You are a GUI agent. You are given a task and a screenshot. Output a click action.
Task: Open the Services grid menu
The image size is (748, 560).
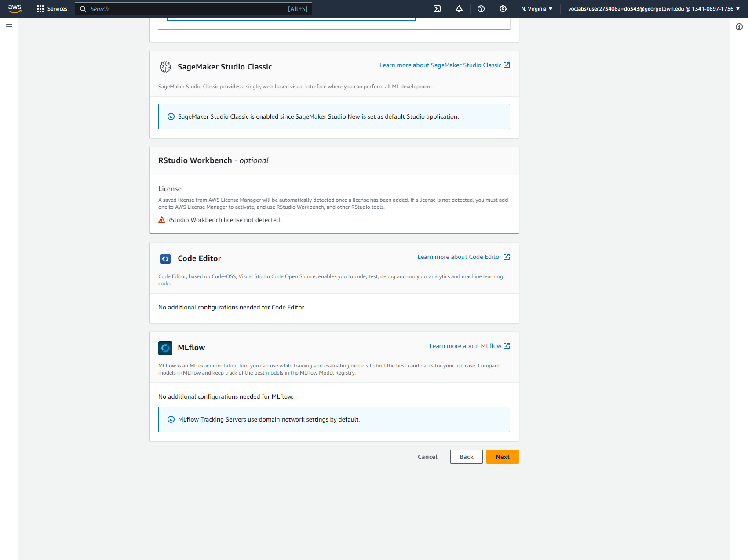click(52, 9)
